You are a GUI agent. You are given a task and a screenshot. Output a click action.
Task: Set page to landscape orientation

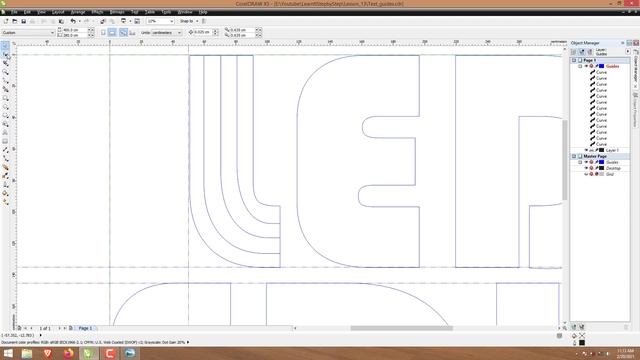[x=112, y=33]
